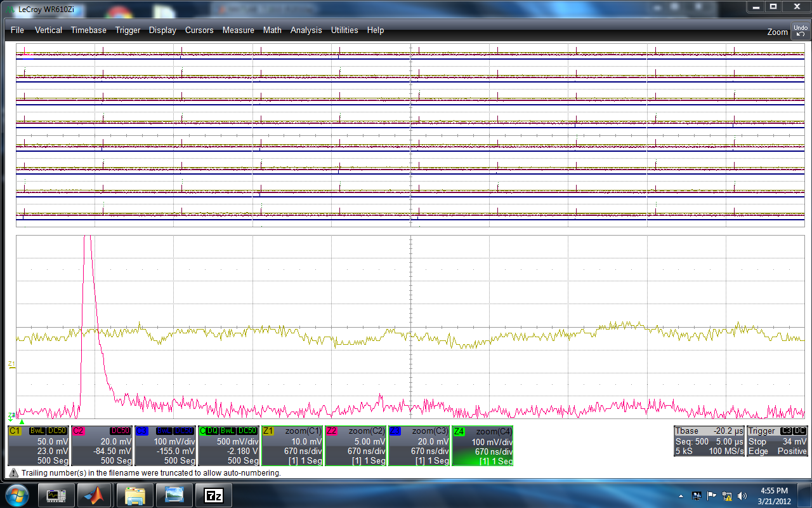The height and width of the screenshot is (508, 812).
Task: Click the volume speaker tray icon
Action: coord(742,495)
